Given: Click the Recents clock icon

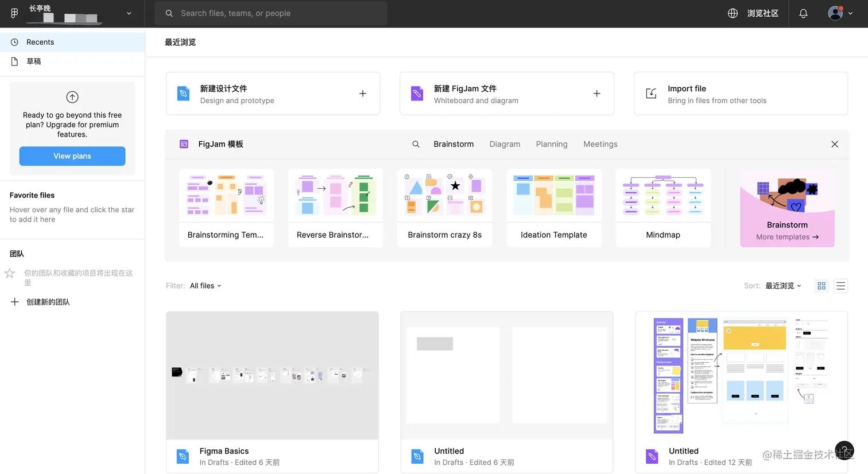Looking at the screenshot, I should tap(14, 42).
